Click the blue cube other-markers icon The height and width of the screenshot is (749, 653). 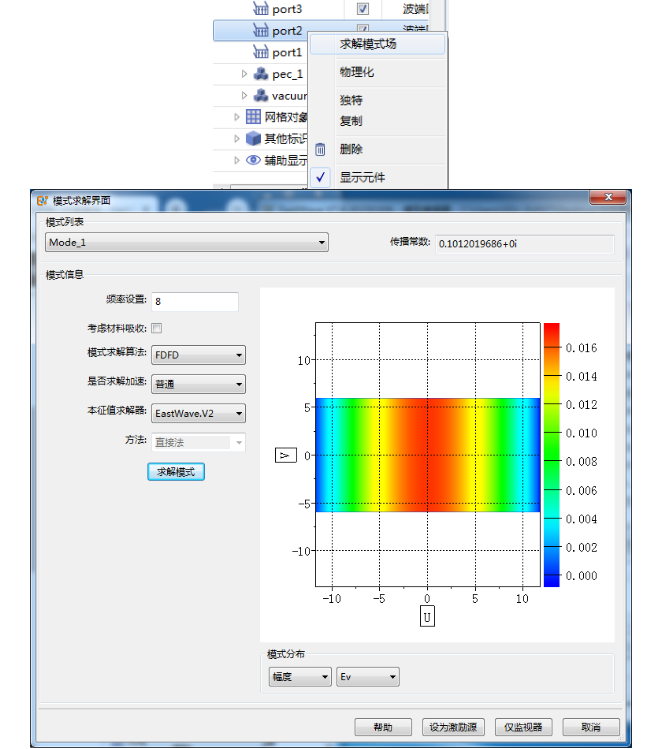point(253,139)
